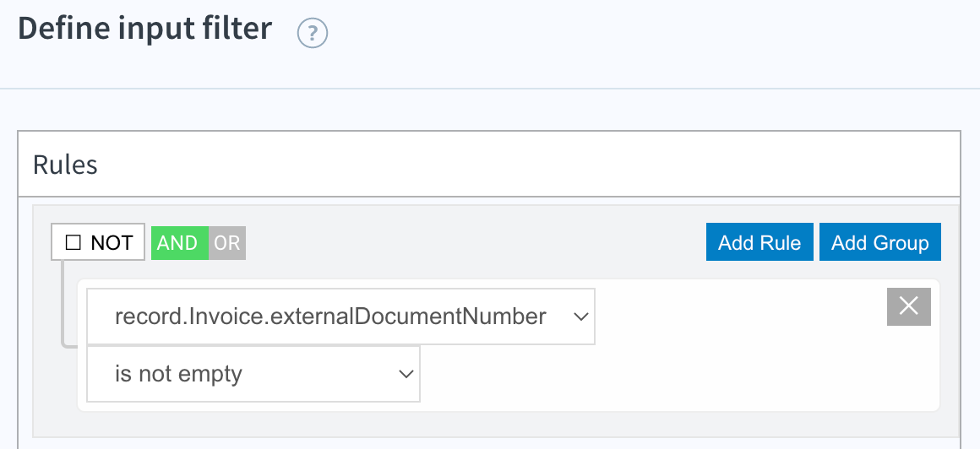This screenshot has height=449, width=980.
Task: Click the Define input filter heading
Action: pyautogui.click(x=145, y=29)
